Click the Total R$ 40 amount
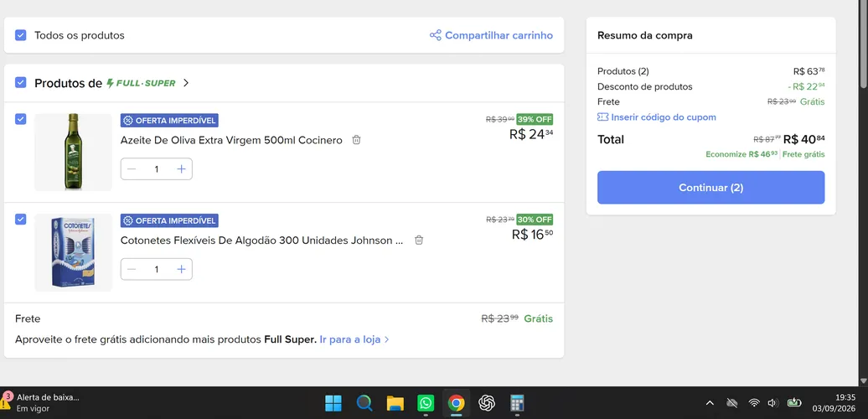Viewport: 868px width, 419px height. (x=803, y=139)
